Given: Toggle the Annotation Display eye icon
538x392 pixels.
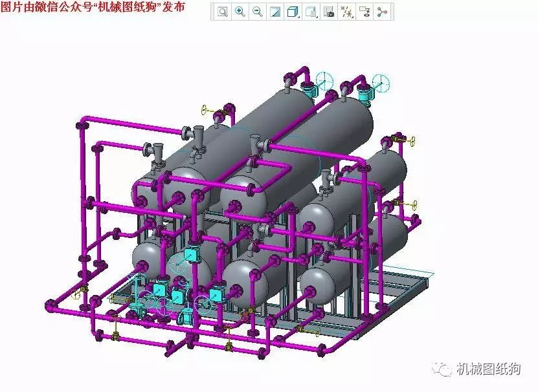Looking at the screenshot, I should [x=364, y=12].
